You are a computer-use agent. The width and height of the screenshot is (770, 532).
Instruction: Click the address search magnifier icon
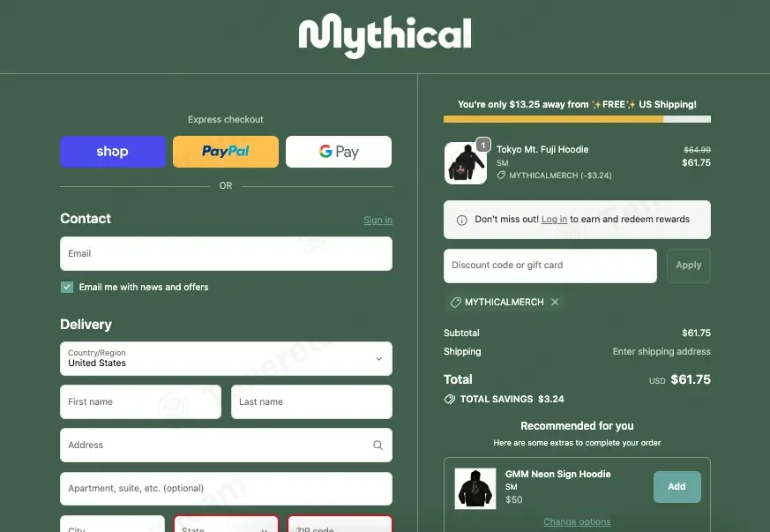[378, 445]
